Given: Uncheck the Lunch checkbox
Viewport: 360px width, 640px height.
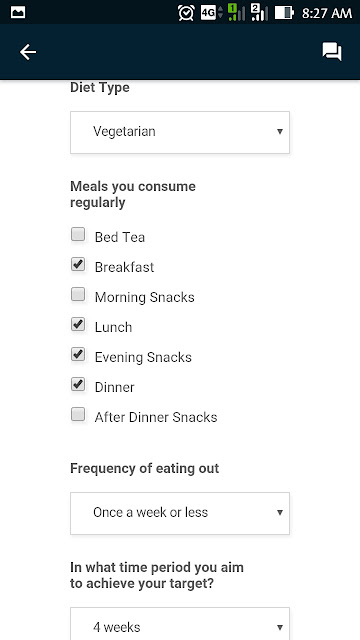Looking at the screenshot, I should click(78, 324).
